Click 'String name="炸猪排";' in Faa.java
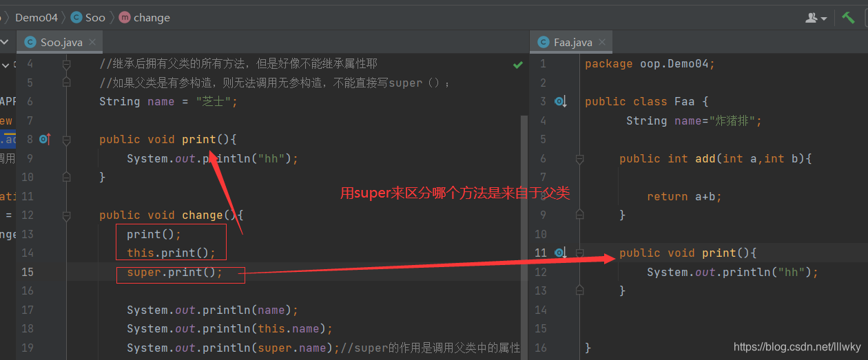The width and height of the screenshot is (868, 360). pyautogui.click(x=694, y=120)
